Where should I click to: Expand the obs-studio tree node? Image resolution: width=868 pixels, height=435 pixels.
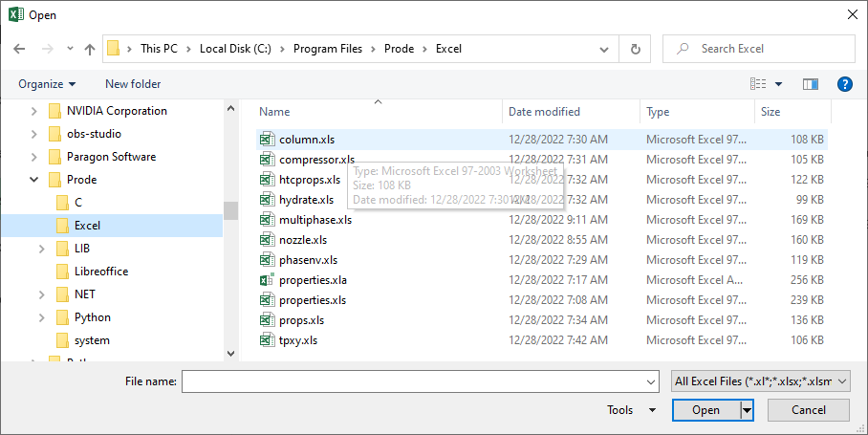click(x=34, y=134)
